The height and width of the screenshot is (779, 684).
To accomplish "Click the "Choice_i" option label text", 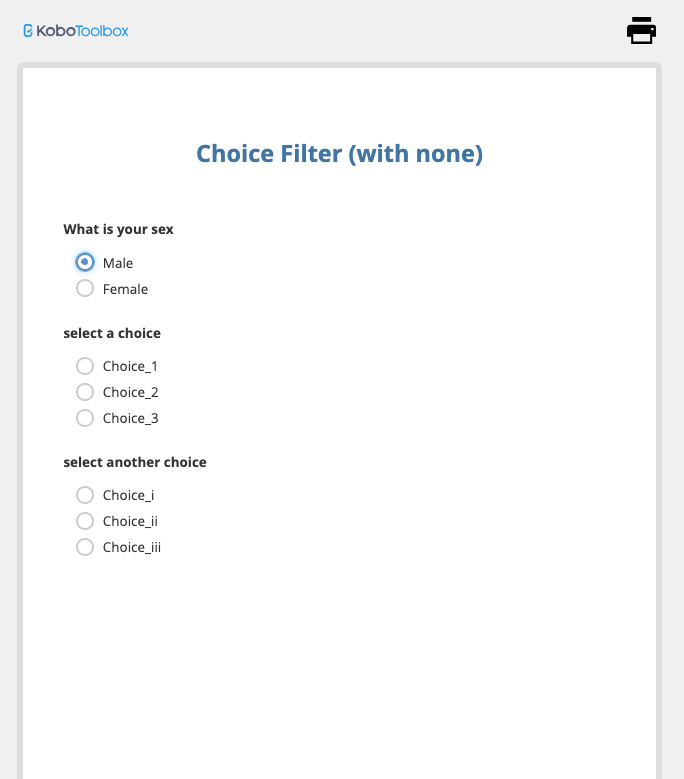I will coord(128,495).
